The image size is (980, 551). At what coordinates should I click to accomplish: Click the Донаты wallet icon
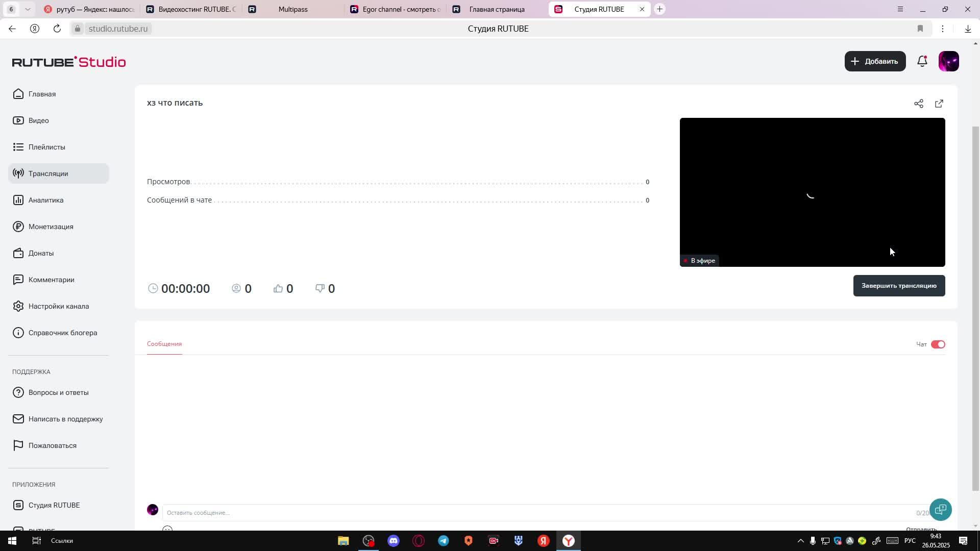[x=18, y=253]
